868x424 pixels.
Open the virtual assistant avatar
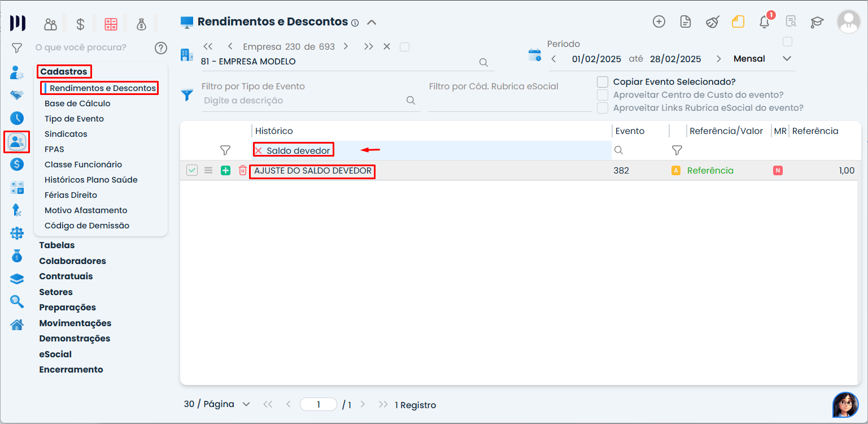tap(845, 404)
